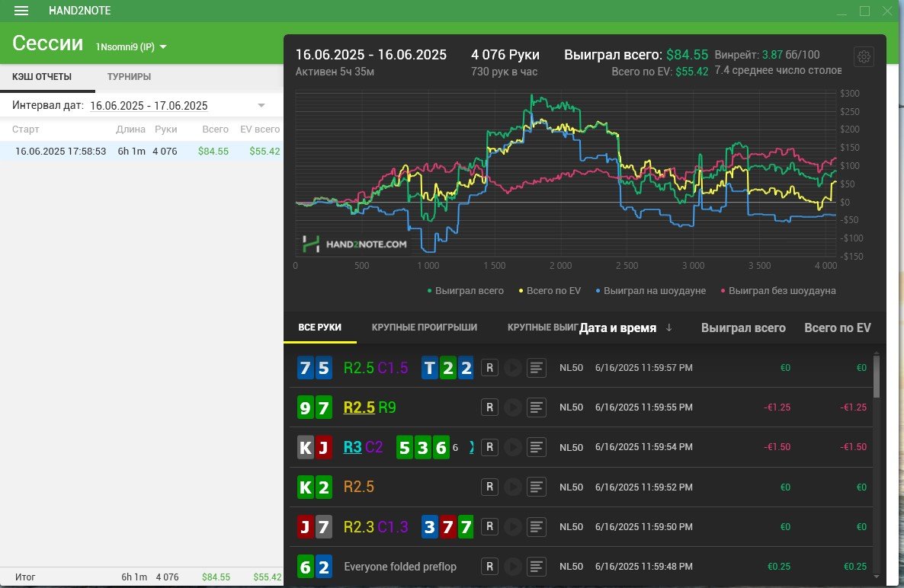Play the K 2 hand at 11:59:52 PM

tap(512, 487)
